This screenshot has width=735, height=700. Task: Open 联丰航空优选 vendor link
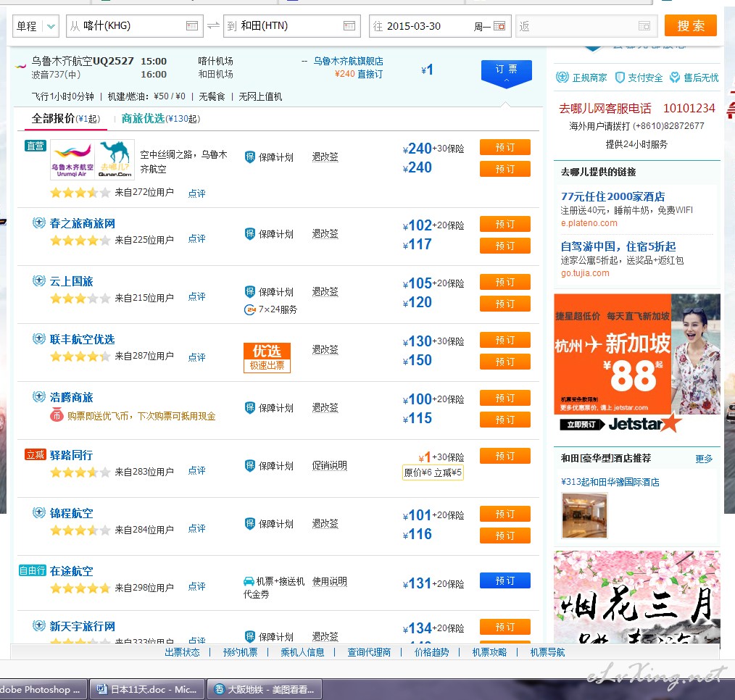(x=82, y=339)
